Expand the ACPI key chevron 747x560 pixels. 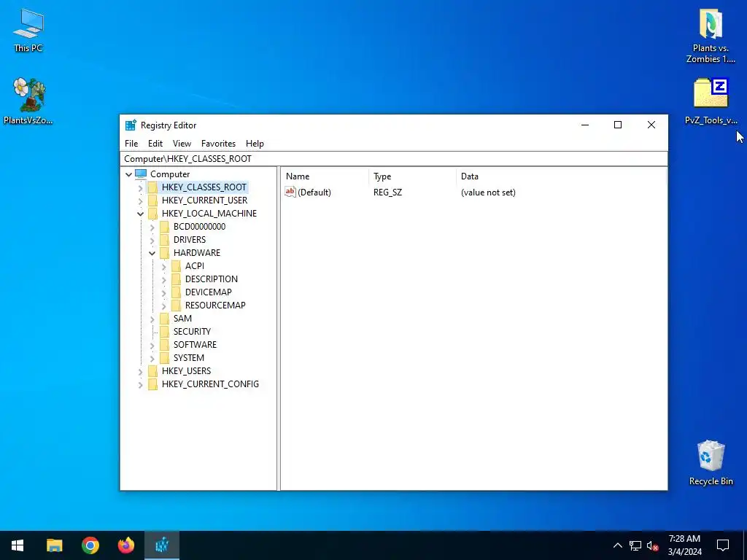pos(164,266)
